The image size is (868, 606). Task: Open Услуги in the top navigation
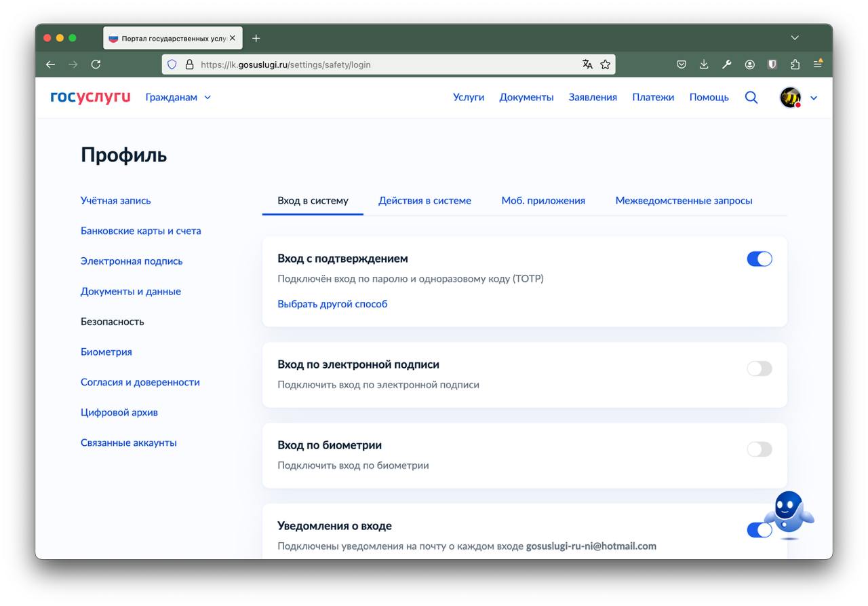click(x=469, y=97)
